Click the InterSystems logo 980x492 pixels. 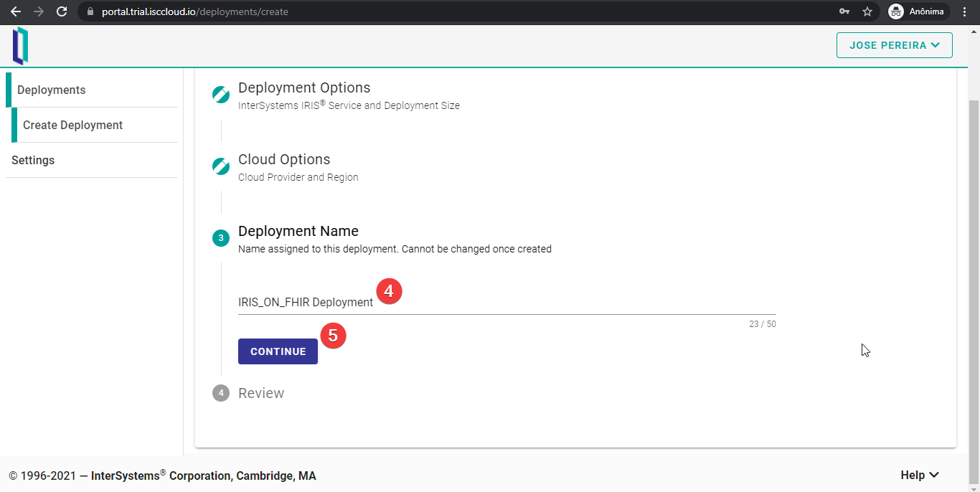tap(21, 46)
